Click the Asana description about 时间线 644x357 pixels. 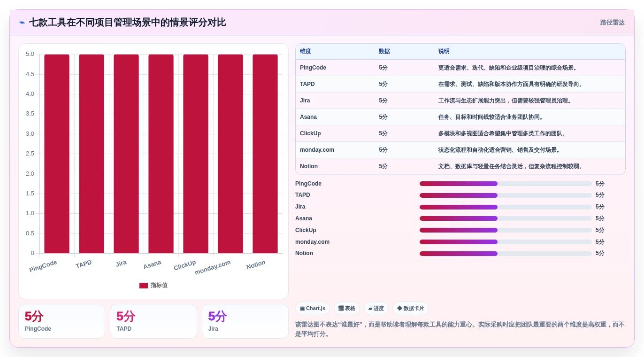pos(491,117)
